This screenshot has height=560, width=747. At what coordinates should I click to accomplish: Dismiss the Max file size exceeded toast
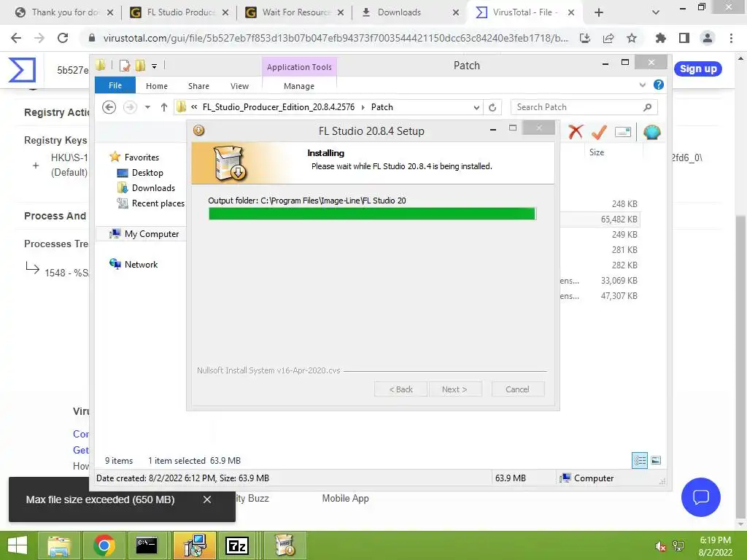point(206,499)
